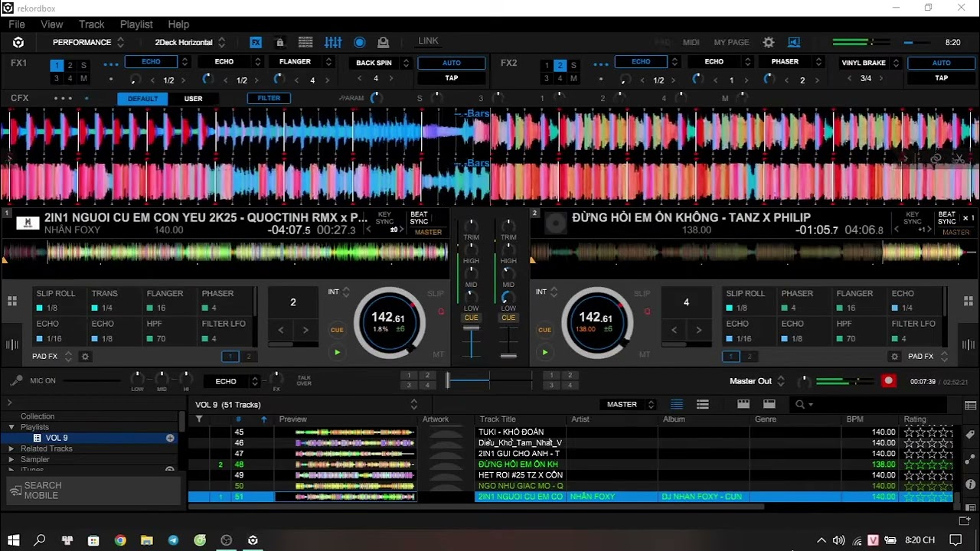Show the sampler grid icon in top toolbar
Image resolution: width=980 pixels, height=551 pixels.
[305, 43]
